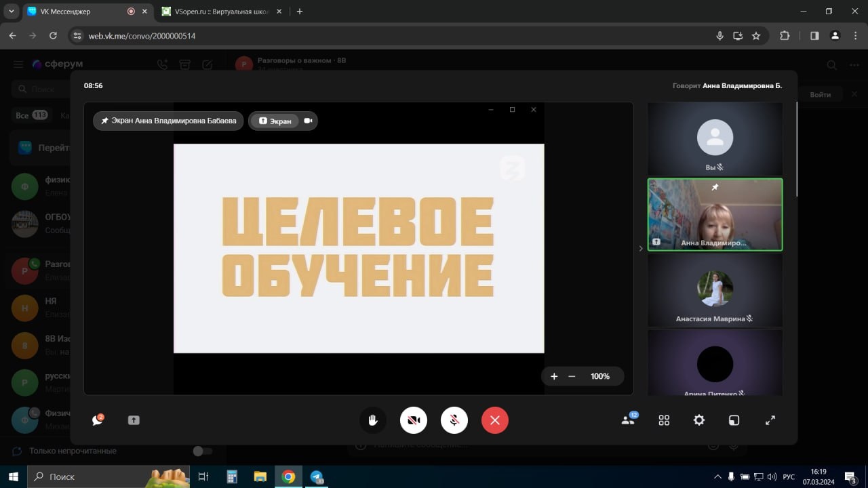Click the 100% zoom value
868x488 pixels.
click(600, 376)
